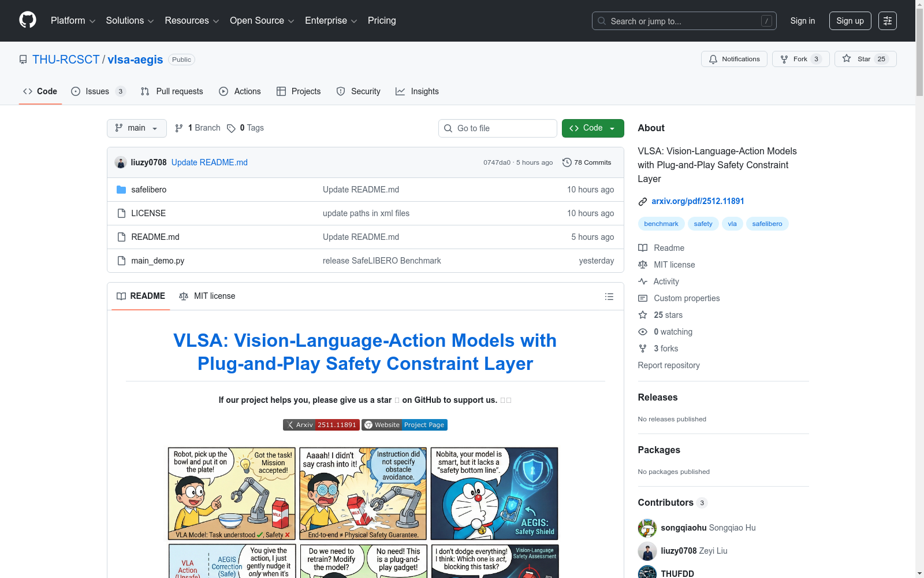Open the 0747da0 commit hash link
The image size is (924, 578).
(497, 162)
